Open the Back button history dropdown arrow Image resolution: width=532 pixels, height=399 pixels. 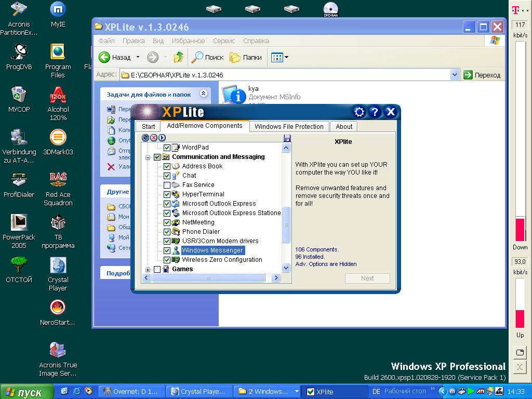point(138,57)
